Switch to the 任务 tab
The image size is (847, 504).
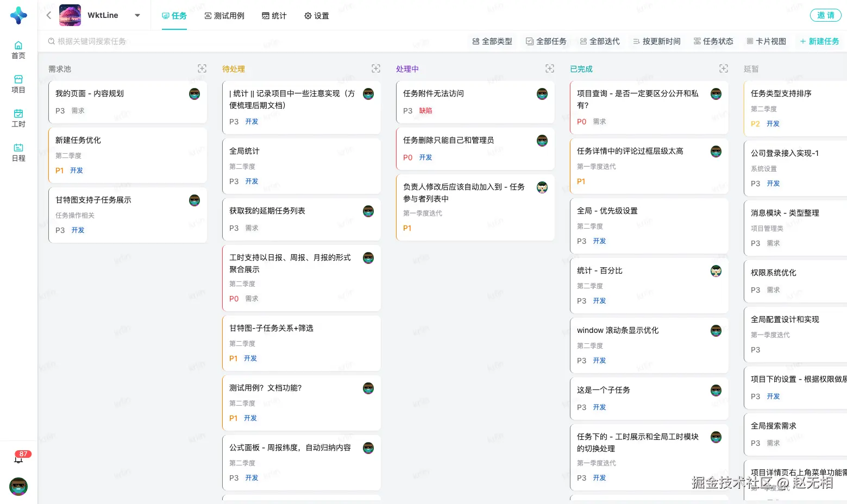click(x=174, y=16)
